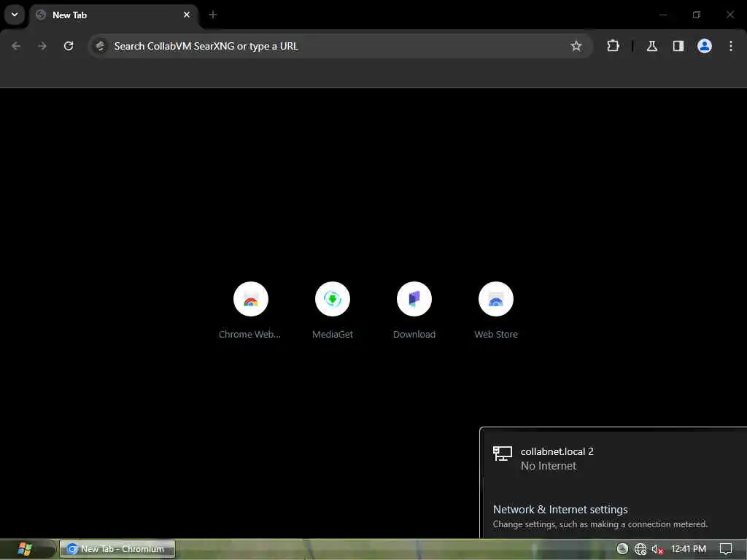Open the Download shortcut tile

pyautogui.click(x=414, y=309)
